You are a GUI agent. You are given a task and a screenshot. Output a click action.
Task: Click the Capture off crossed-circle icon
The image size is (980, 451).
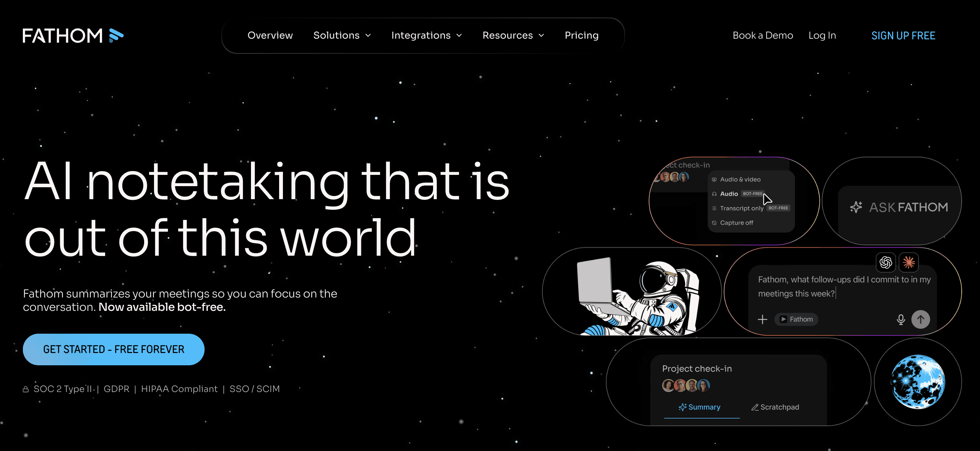[714, 223]
